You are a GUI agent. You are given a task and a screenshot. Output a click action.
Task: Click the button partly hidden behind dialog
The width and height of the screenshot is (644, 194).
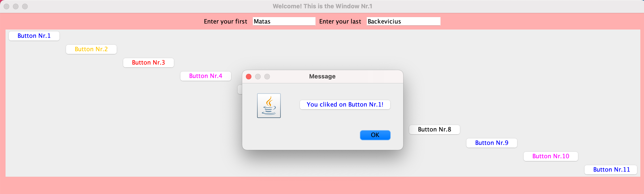[240, 90]
